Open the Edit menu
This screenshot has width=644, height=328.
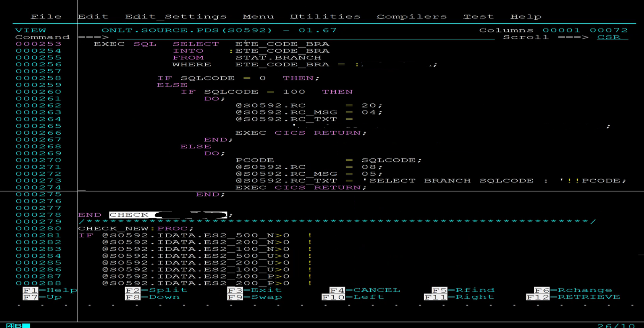(93, 16)
